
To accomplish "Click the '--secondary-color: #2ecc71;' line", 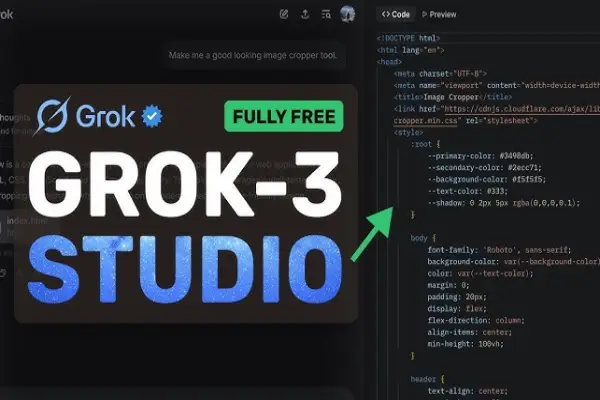I will point(484,168).
